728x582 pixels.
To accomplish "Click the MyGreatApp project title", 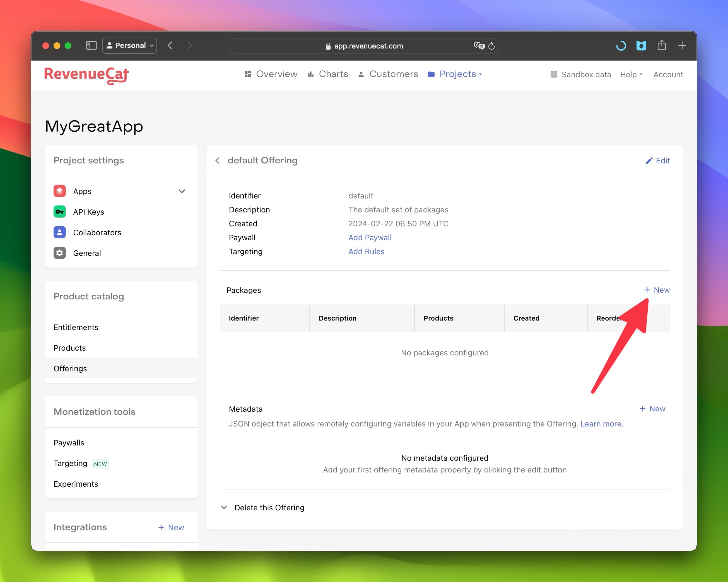I will pos(94,126).
